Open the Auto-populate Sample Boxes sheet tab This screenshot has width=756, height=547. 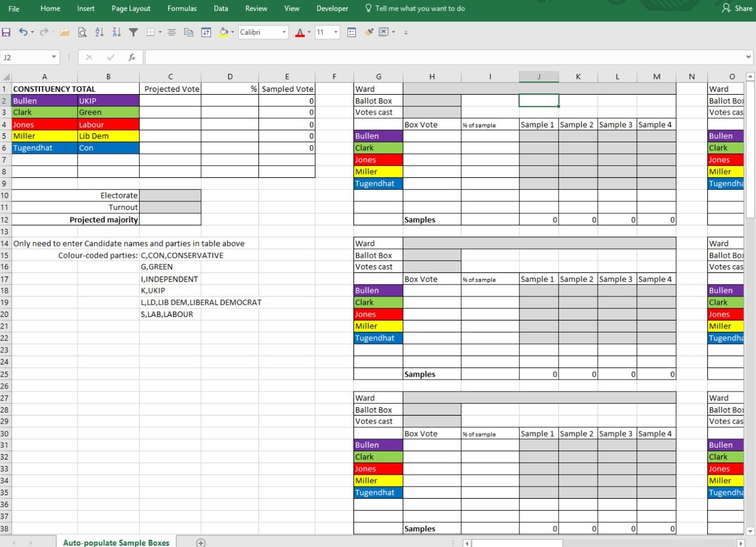[x=116, y=542]
